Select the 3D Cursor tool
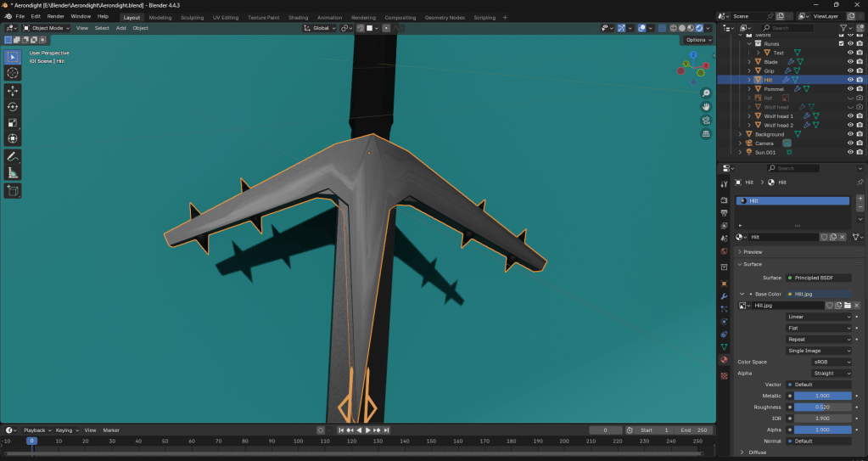The width and height of the screenshot is (868, 461). tap(13, 73)
